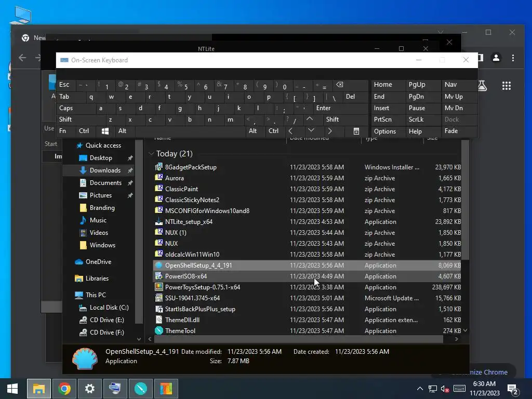The height and width of the screenshot is (399, 532).
Task: Open File Explorer from the taskbar
Action: pyautogui.click(x=38, y=389)
